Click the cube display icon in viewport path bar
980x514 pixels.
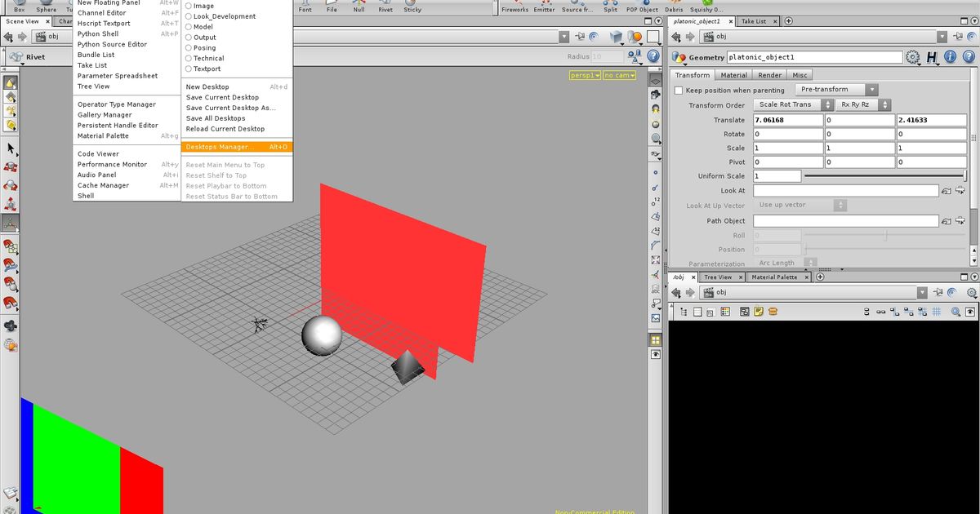click(617, 37)
